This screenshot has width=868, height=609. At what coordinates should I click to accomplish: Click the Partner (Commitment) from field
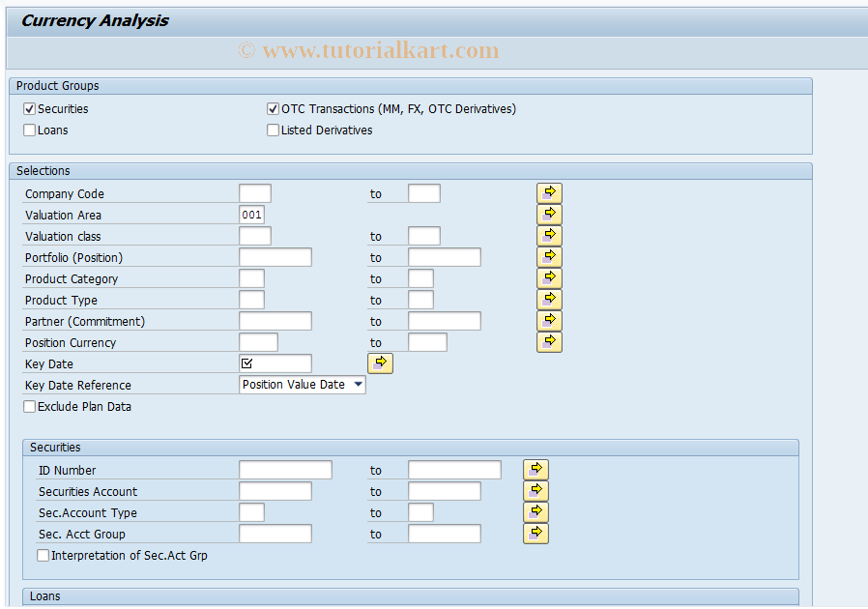(x=275, y=321)
